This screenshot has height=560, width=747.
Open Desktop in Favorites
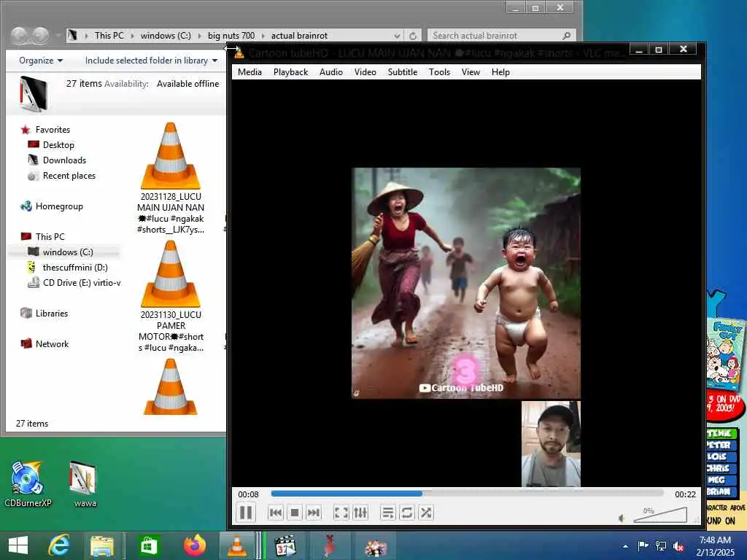coord(58,145)
